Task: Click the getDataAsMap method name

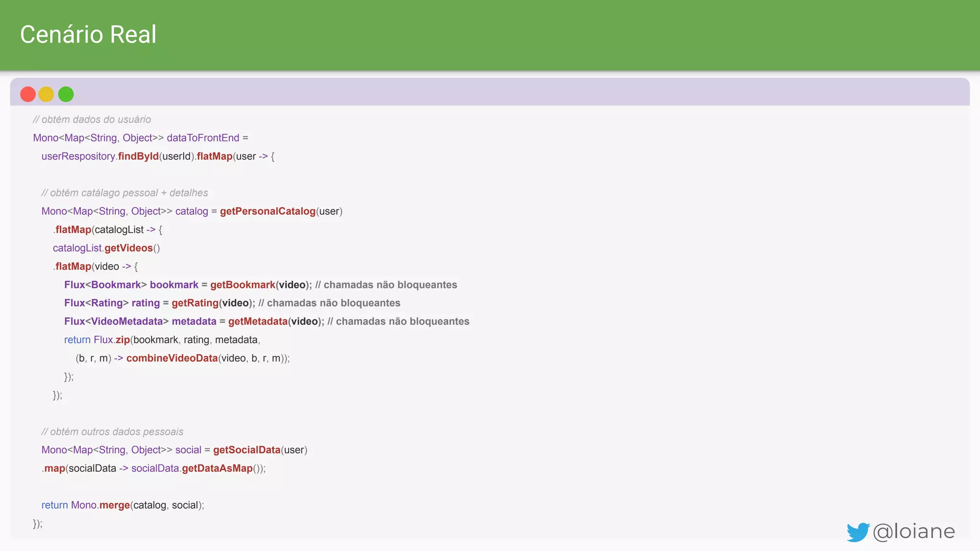Action: click(x=217, y=468)
